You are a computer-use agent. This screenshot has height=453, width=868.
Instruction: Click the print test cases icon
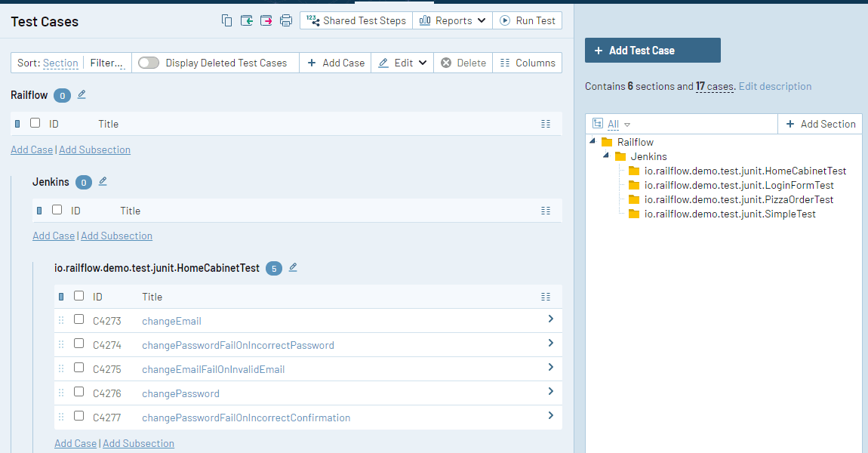click(x=285, y=20)
